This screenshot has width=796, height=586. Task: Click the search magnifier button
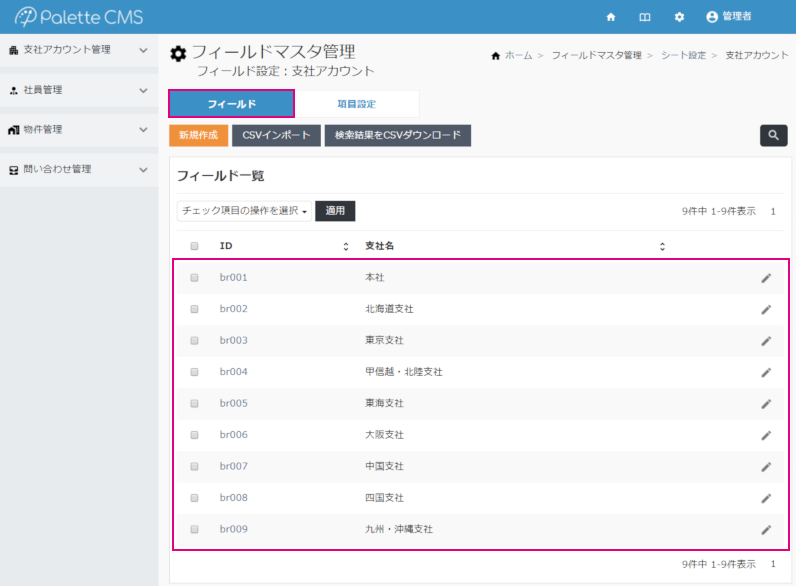click(773, 136)
